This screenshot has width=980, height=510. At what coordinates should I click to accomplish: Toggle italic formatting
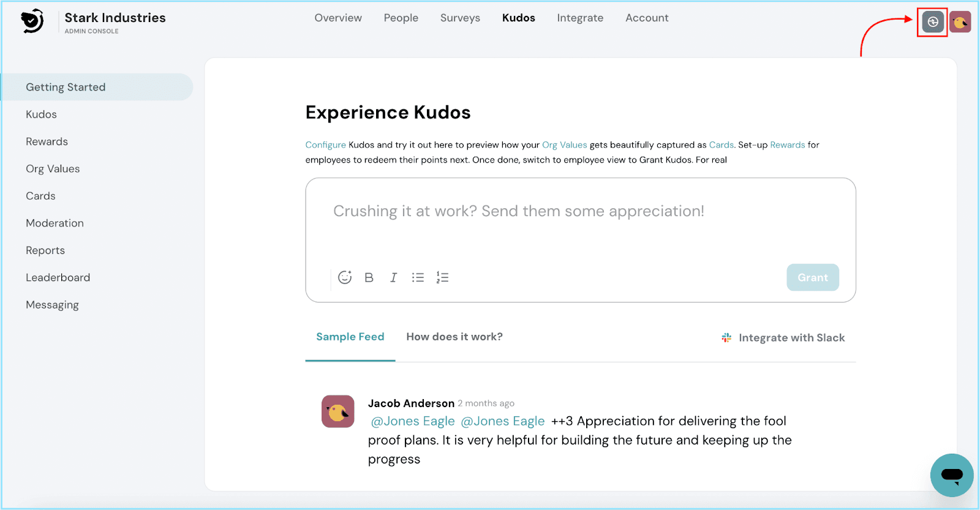coord(393,277)
